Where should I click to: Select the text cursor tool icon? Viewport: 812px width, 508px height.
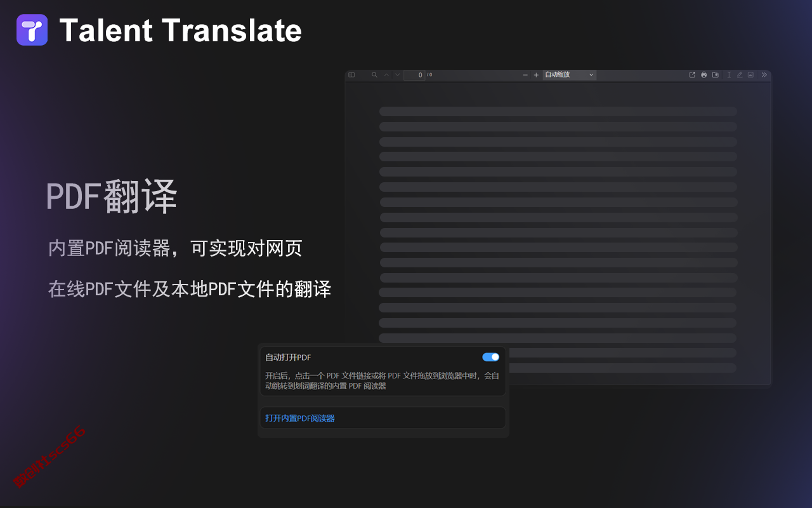tap(729, 75)
